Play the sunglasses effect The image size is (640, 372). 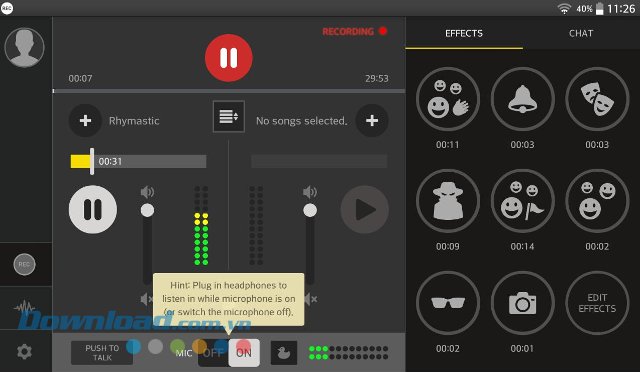(448, 303)
